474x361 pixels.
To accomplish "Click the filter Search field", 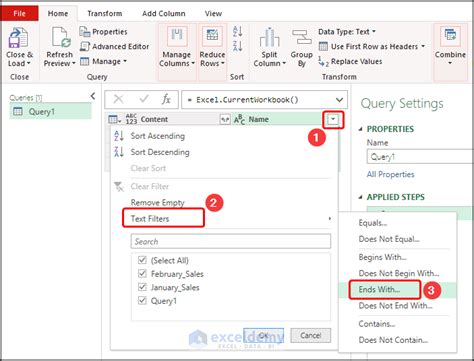I will pos(231,241).
